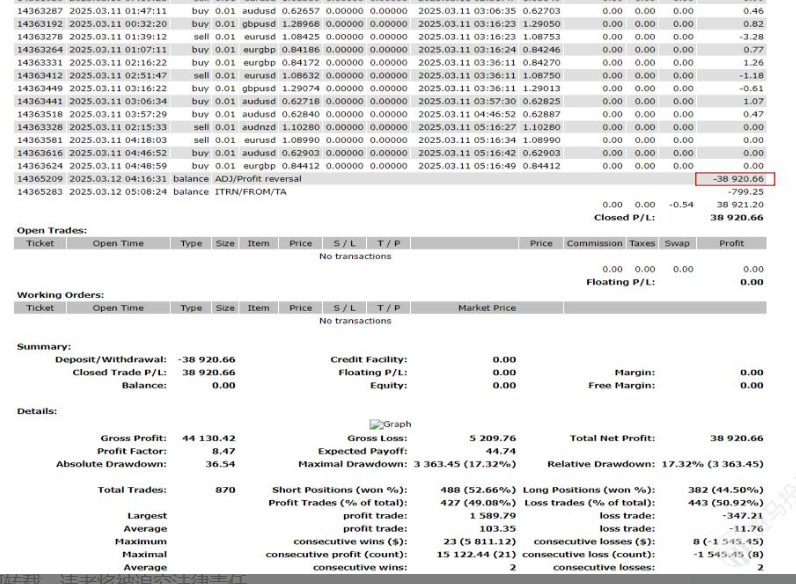
Task: Select ticket 14363287 audusd buy row
Action: pyautogui.click(x=40, y=10)
